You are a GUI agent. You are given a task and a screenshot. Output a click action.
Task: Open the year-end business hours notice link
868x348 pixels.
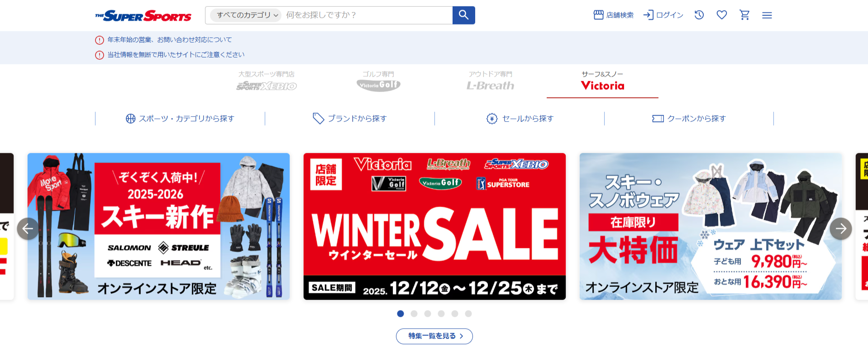pos(169,40)
